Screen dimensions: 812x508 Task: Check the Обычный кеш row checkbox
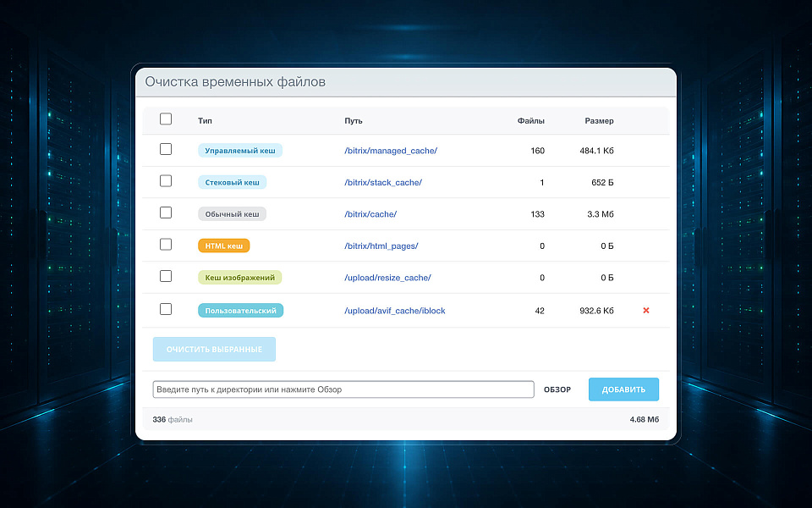166,213
